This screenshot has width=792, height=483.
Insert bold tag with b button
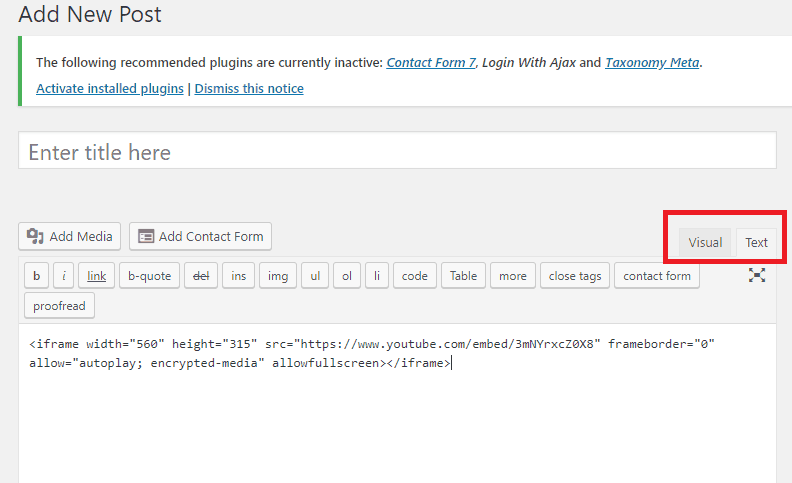[x=36, y=276]
